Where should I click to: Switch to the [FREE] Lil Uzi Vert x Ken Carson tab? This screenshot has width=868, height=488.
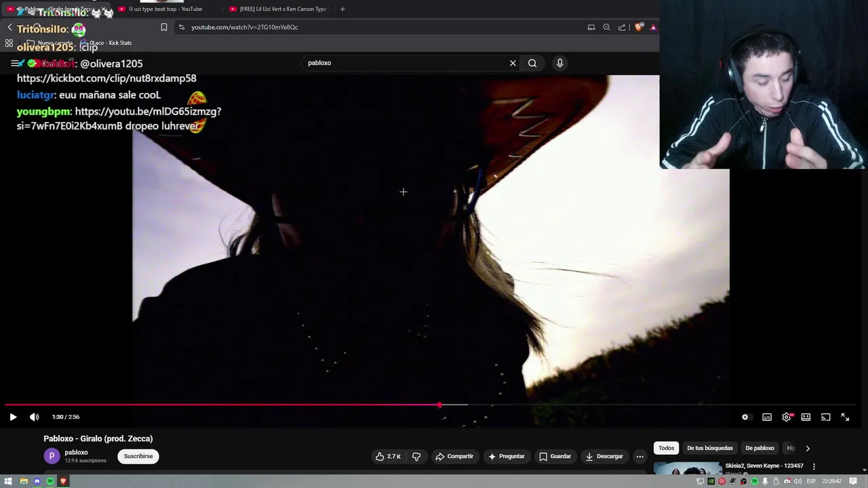point(278,9)
